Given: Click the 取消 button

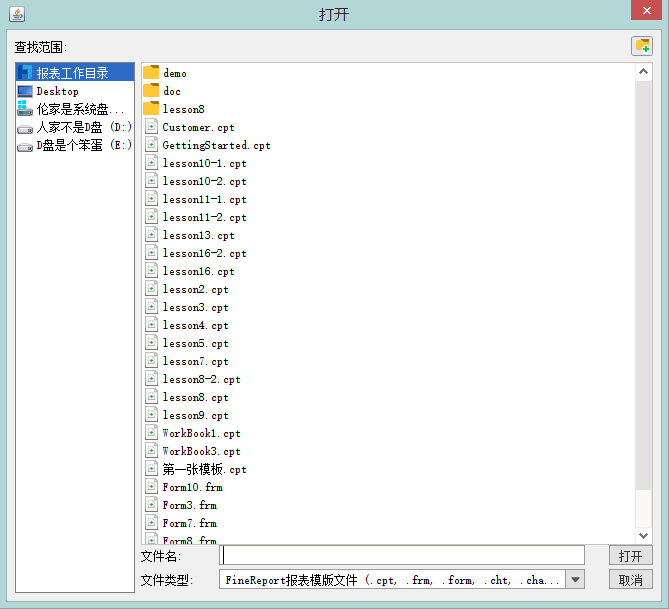Looking at the screenshot, I should [x=631, y=580].
